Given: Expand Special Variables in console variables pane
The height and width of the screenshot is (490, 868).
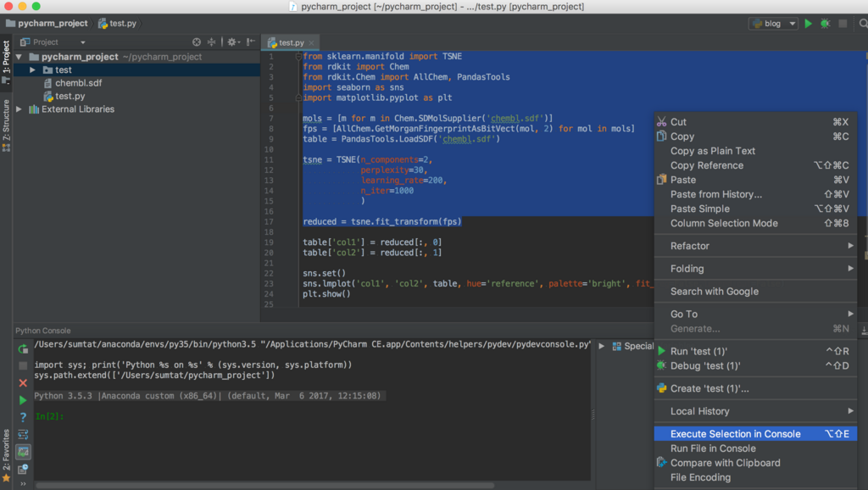Looking at the screenshot, I should coord(602,346).
